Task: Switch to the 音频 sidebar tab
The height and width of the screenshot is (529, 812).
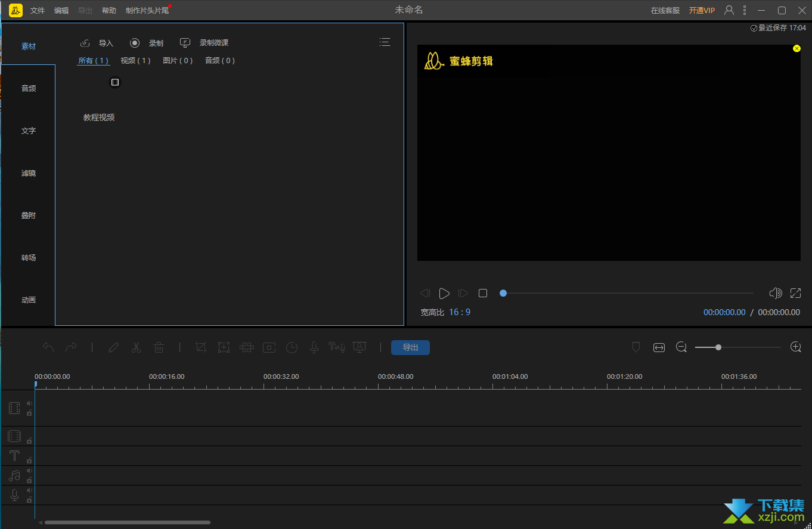Action: click(x=29, y=88)
